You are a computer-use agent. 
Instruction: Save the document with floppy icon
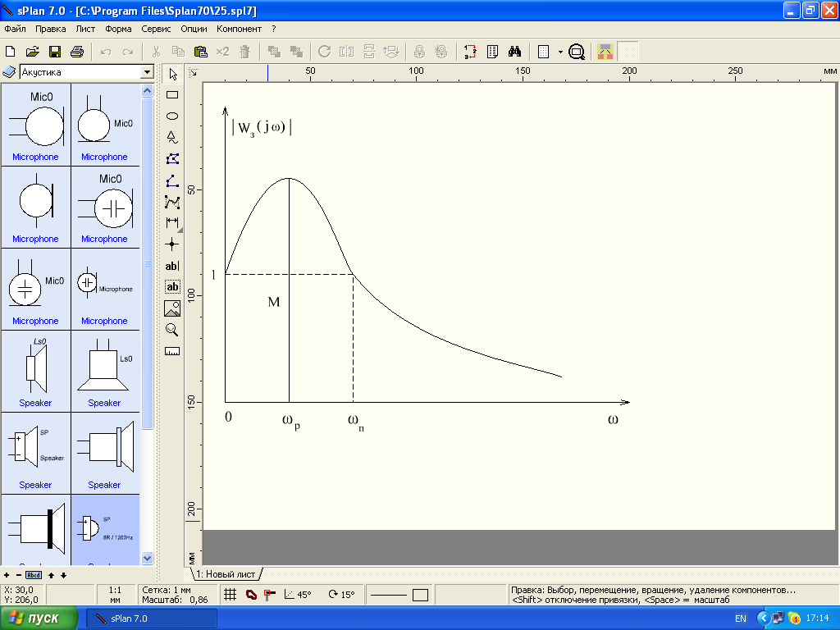tap(55, 52)
